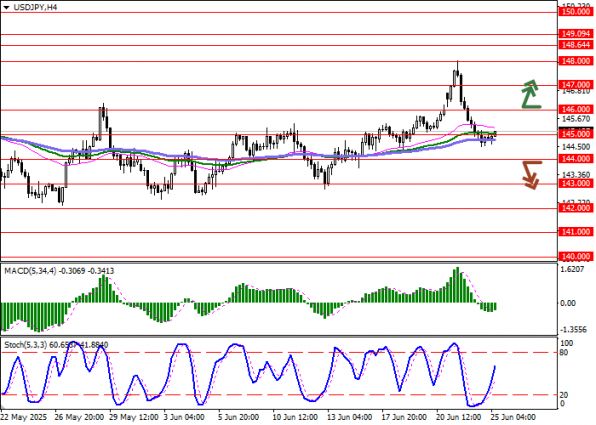
Task: Select the 149.094 price level label
Action: click(x=575, y=34)
